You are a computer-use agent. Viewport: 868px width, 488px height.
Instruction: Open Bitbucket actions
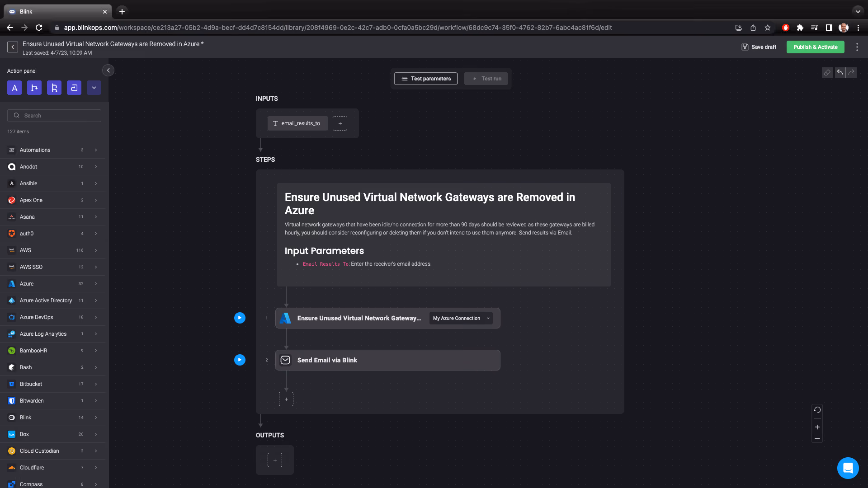tap(52, 384)
